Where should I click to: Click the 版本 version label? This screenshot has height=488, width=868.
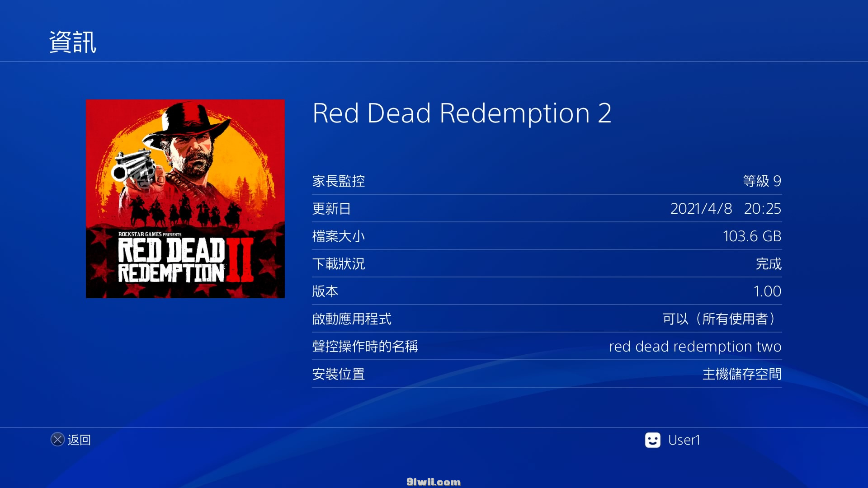pyautogui.click(x=325, y=291)
